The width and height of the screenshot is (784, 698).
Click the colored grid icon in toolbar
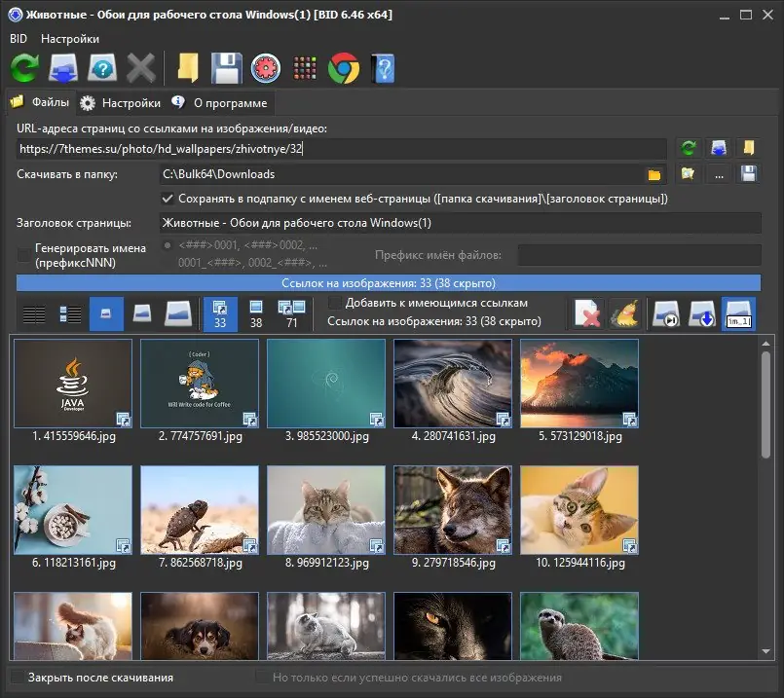tap(305, 68)
